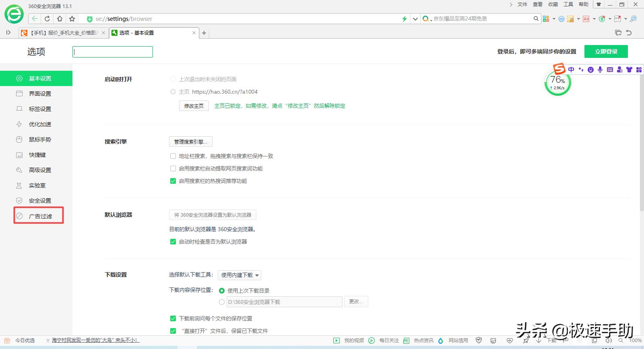This screenshot has height=349, width=644.
Task: Click the blue ad-block circle icon
Action: pyautogui.click(x=561, y=19)
